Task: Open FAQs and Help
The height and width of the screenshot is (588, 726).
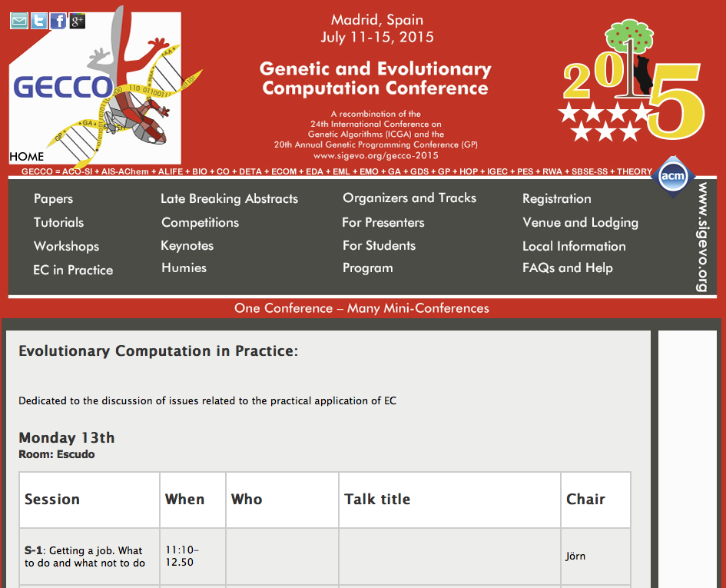Action: (567, 267)
